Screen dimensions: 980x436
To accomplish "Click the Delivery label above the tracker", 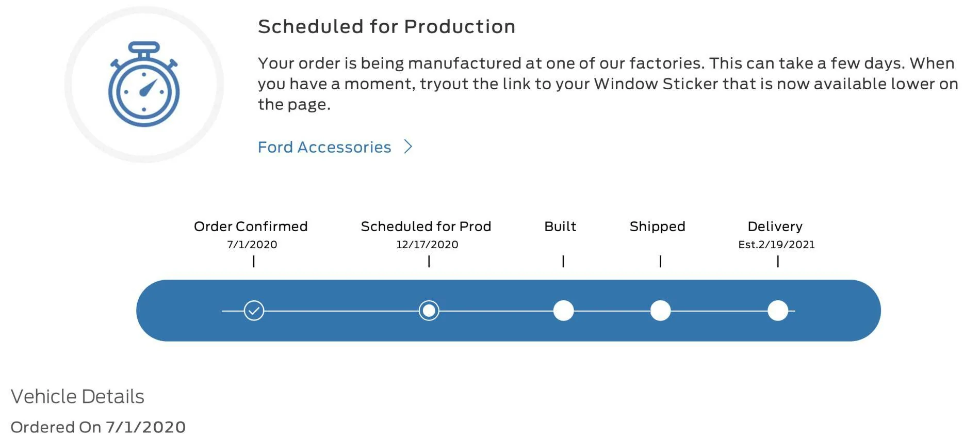I will 775,227.
